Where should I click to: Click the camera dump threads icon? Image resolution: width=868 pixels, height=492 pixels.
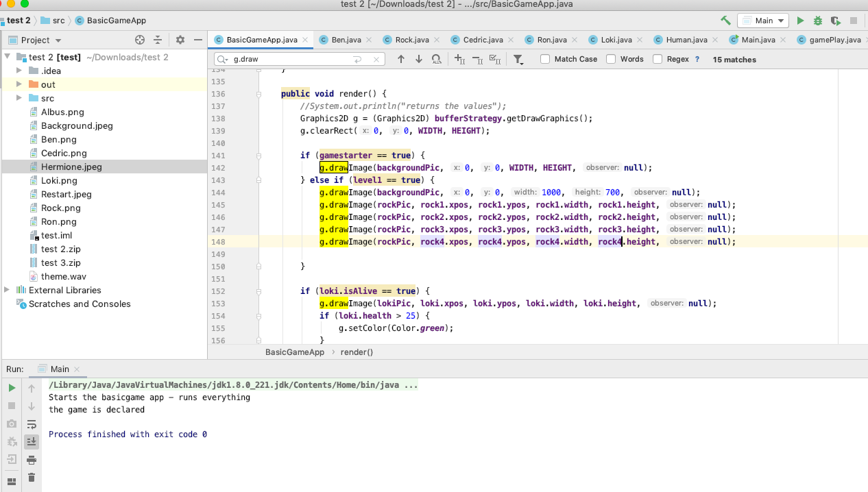pos(12,424)
